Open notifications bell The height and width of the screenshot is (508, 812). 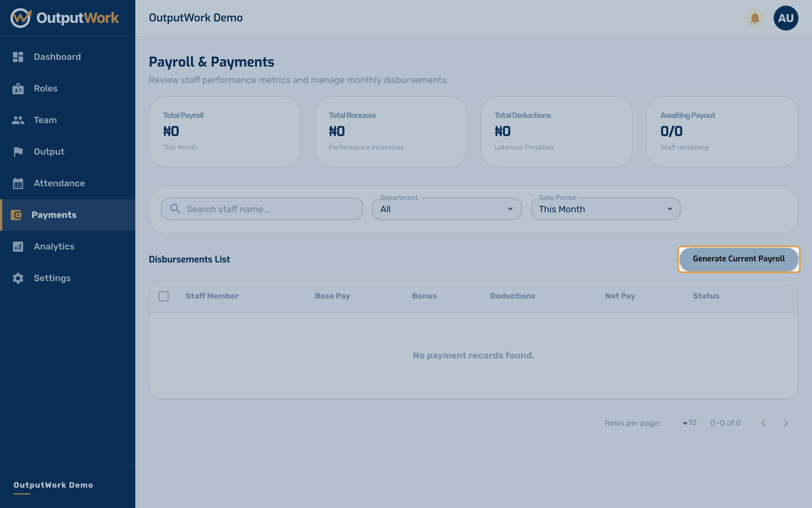[x=755, y=18]
